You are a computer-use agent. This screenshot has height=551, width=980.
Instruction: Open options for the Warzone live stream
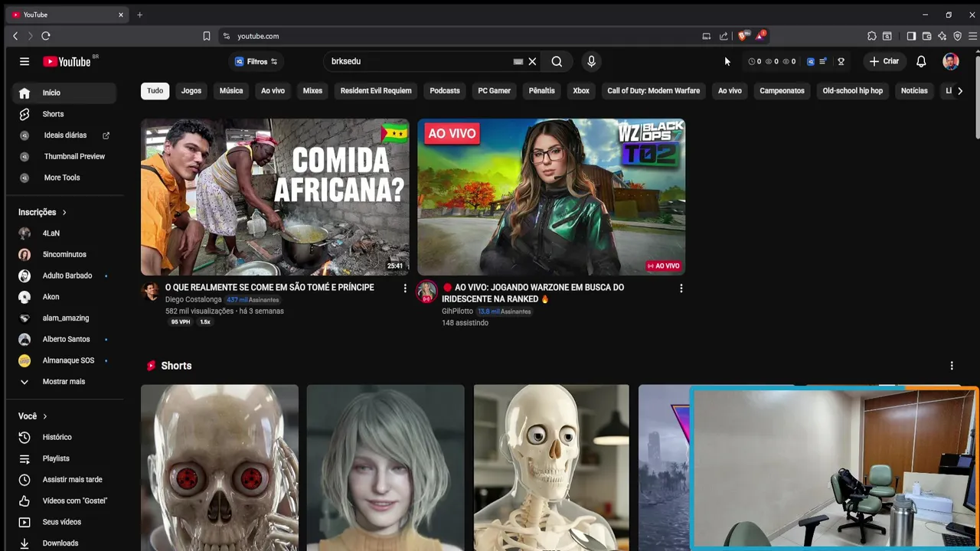coord(681,289)
